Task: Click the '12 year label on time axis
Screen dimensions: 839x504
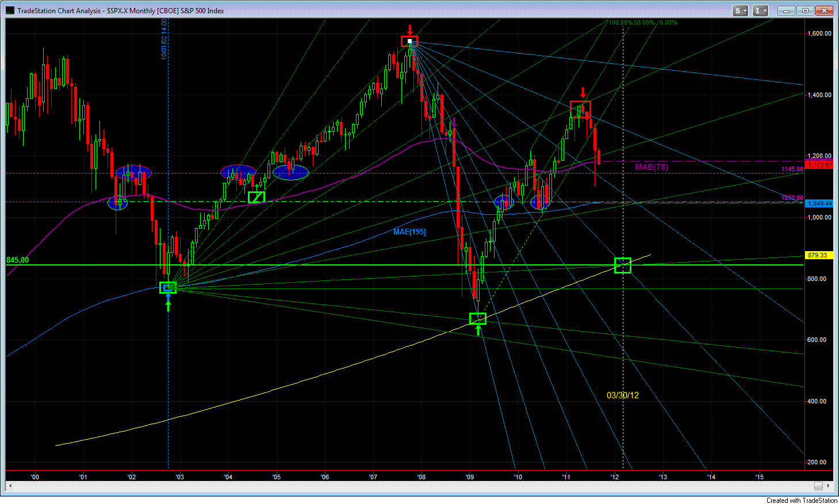Action: [615, 477]
